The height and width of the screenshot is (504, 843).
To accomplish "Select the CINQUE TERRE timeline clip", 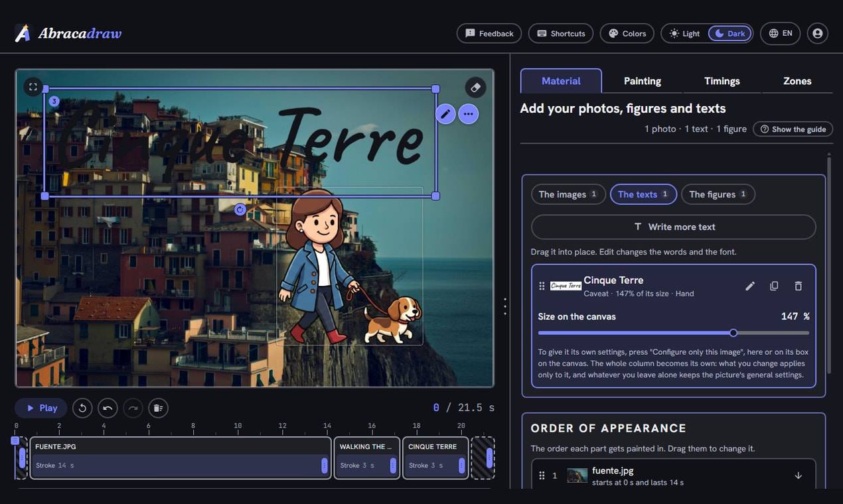I will [435, 458].
